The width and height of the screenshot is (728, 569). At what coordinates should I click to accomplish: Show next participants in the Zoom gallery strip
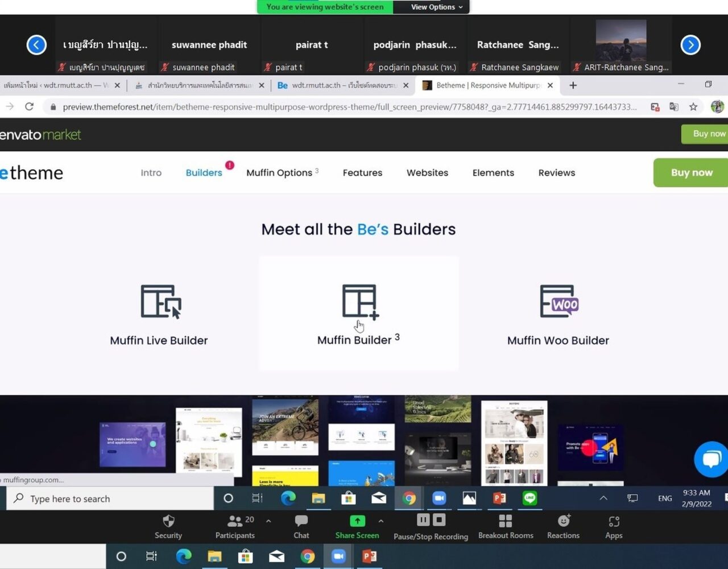[x=690, y=45]
